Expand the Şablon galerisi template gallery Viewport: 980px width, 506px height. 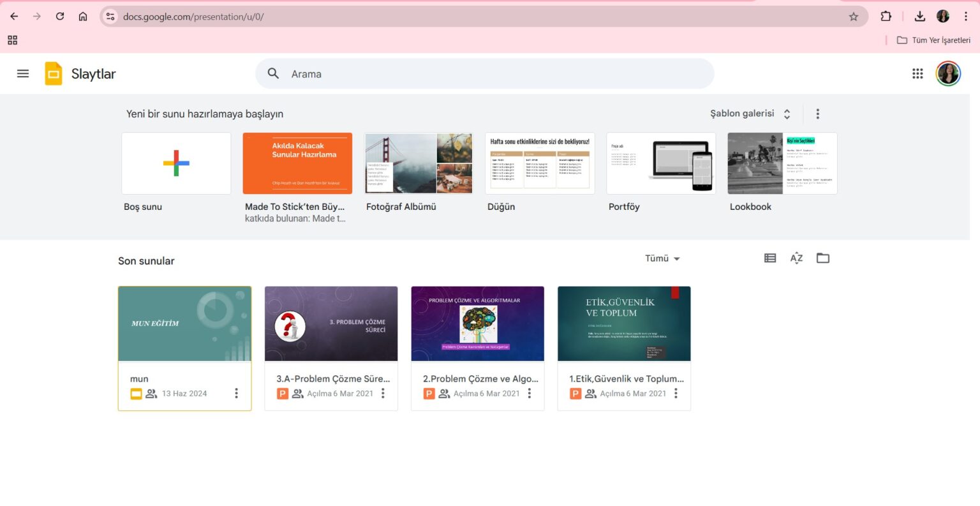tap(750, 114)
